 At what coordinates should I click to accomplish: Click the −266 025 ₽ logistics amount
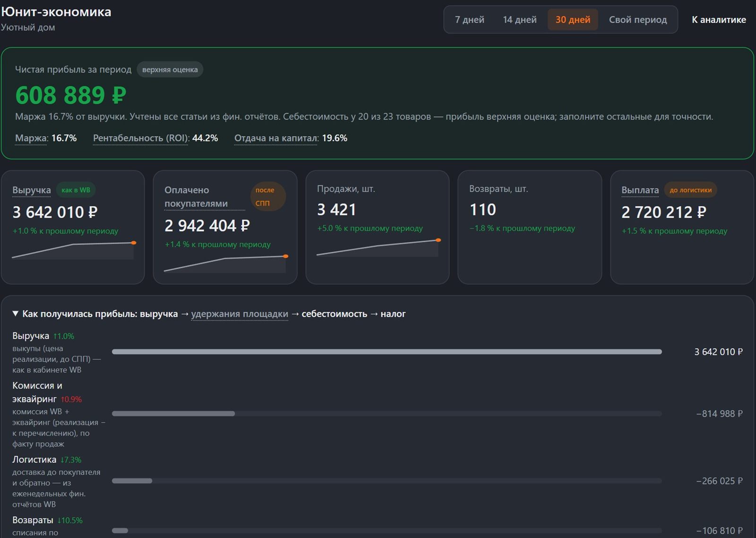click(719, 481)
